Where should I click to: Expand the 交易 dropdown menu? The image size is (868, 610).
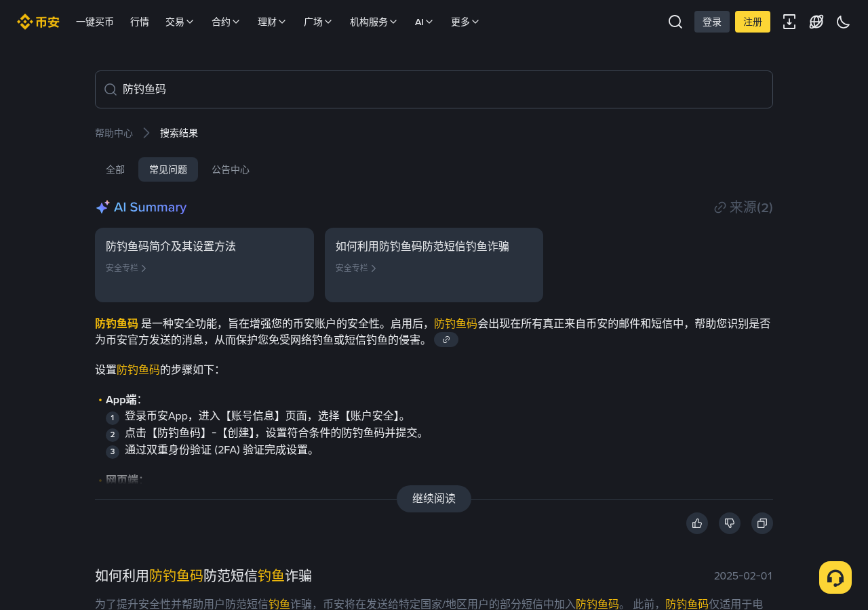pyautogui.click(x=180, y=22)
